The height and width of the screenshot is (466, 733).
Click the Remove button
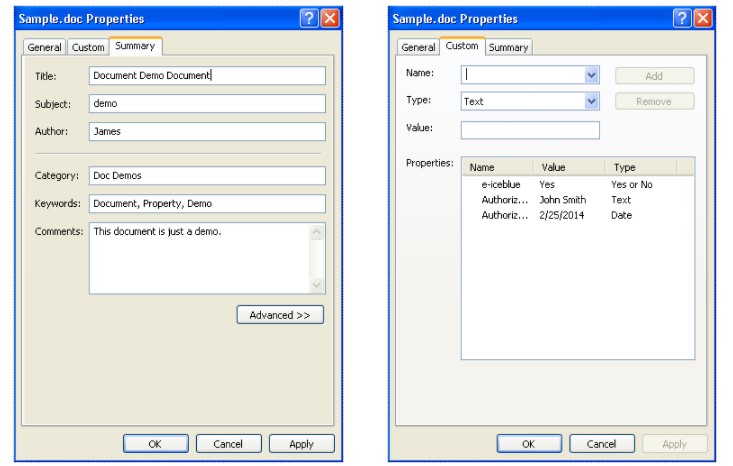(x=654, y=101)
